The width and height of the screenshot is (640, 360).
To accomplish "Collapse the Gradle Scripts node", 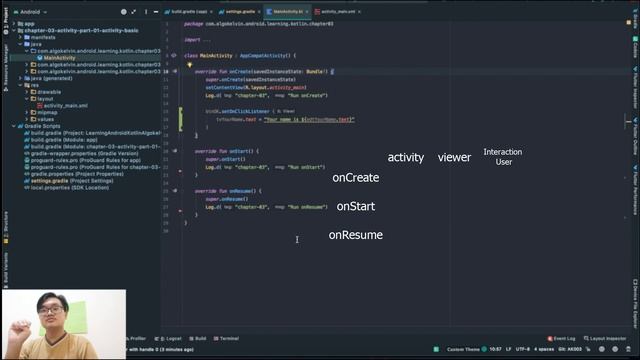I will pos(14,126).
